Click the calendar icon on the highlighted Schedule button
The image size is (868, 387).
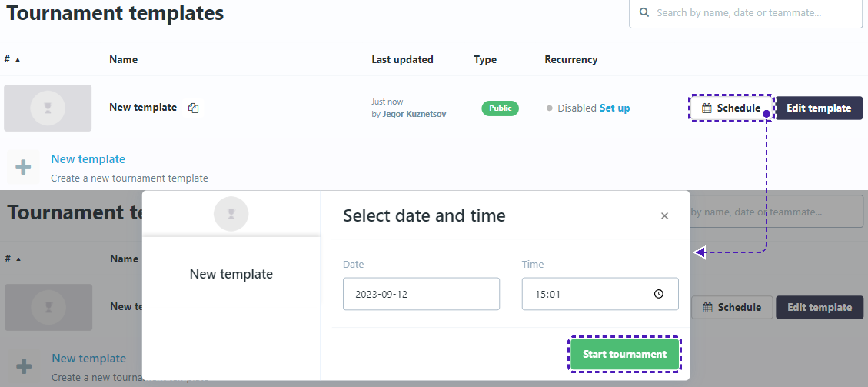pos(707,108)
